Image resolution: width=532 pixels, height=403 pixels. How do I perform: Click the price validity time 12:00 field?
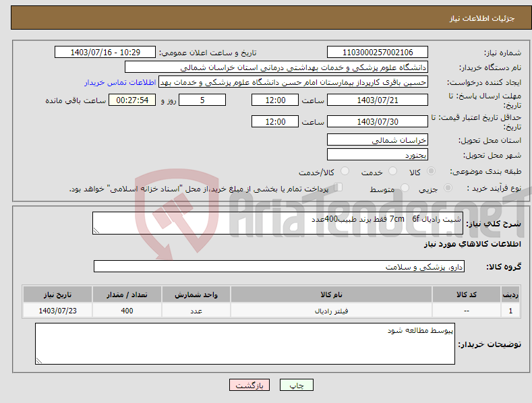coord(275,121)
